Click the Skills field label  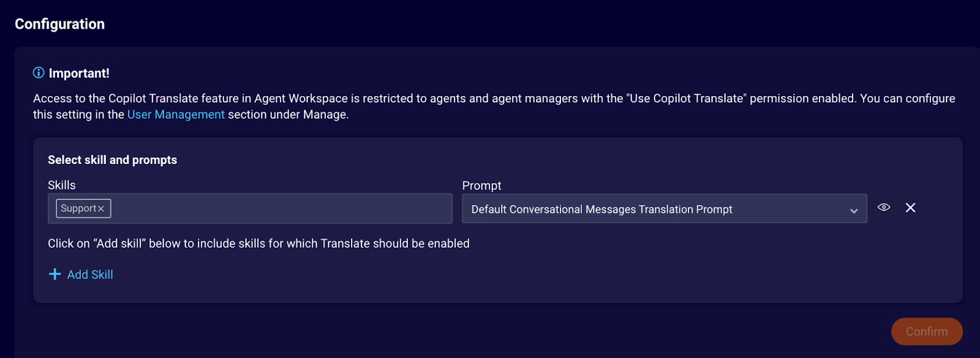point(62,185)
